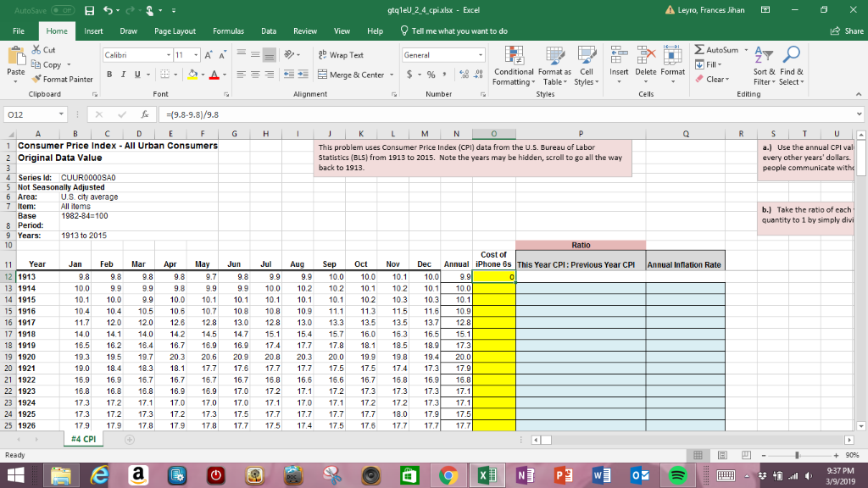Open fill color dropdown arrow

(203, 75)
